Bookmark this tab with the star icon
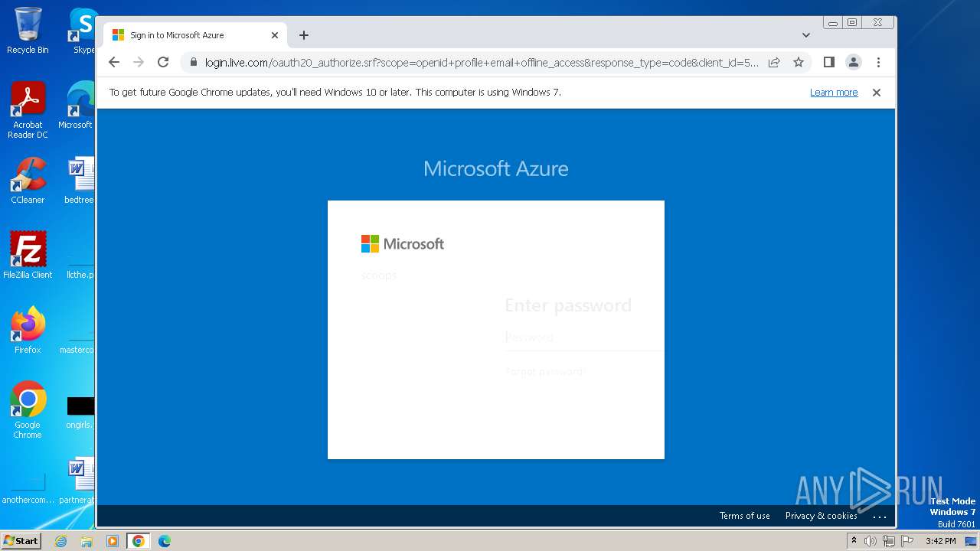 [799, 62]
